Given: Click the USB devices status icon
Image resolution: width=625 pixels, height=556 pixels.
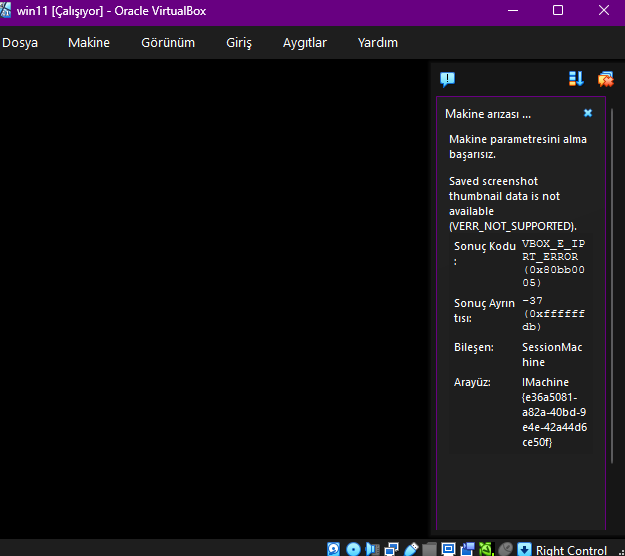Looking at the screenshot, I should [x=411, y=549].
